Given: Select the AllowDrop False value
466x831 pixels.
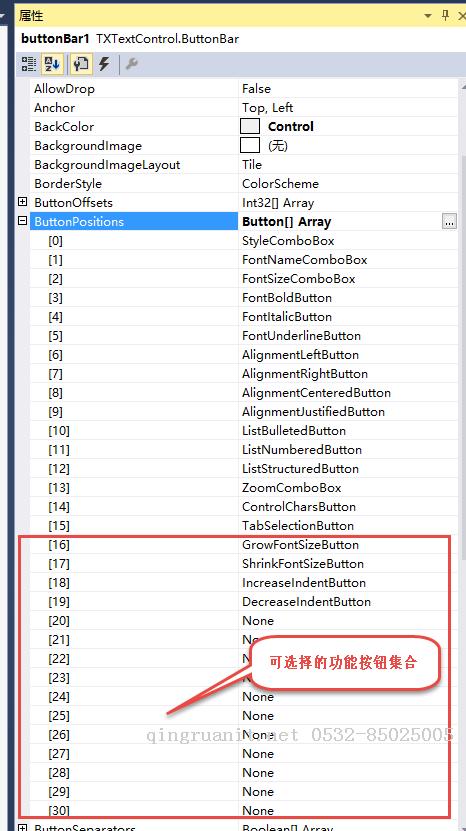Looking at the screenshot, I should point(257,89).
